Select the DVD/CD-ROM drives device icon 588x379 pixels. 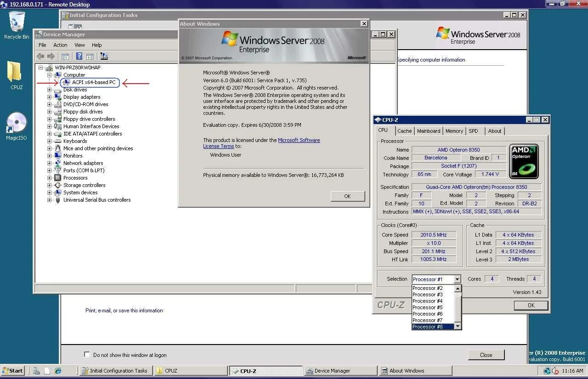(58, 104)
